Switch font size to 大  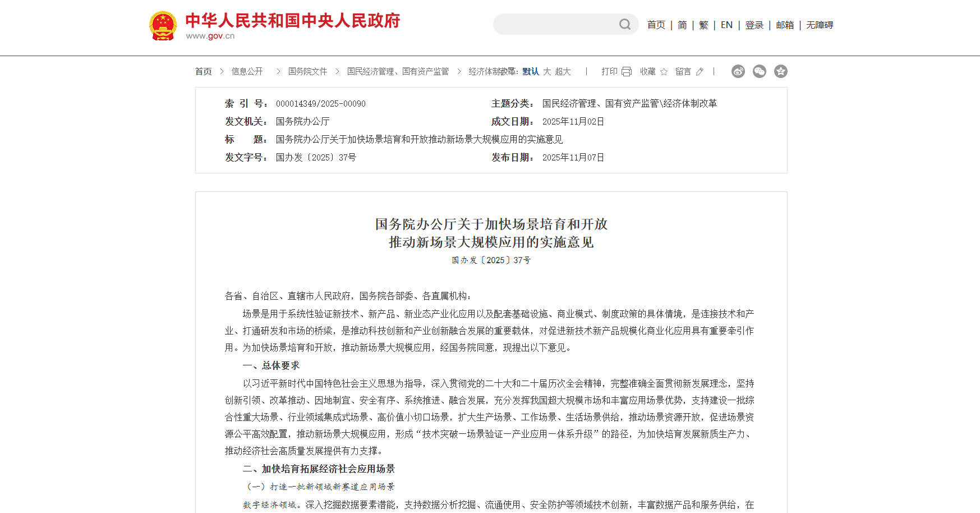547,71
